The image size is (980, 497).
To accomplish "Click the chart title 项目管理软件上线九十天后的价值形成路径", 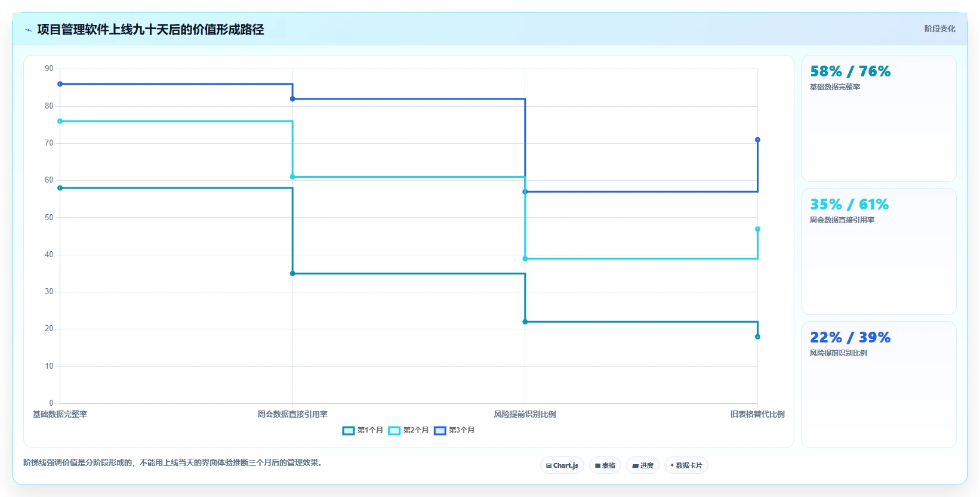I will click(x=150, y=30).
